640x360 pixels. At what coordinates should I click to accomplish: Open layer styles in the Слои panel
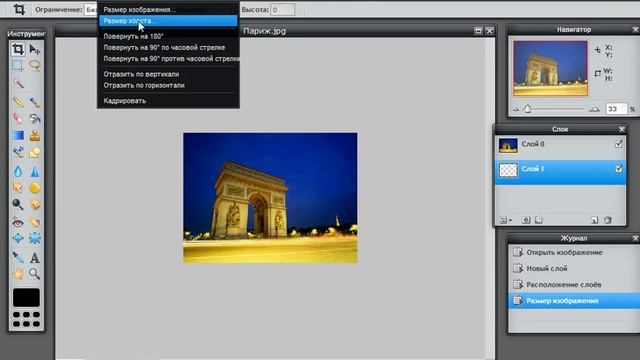point(539,220)
